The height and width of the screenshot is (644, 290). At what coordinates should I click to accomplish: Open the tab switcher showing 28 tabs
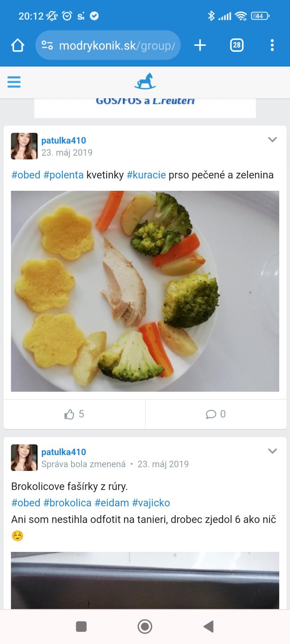(x=236, y=45)
